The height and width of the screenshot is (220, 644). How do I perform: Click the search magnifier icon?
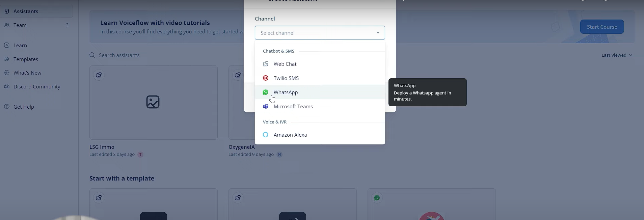point(92,55)
